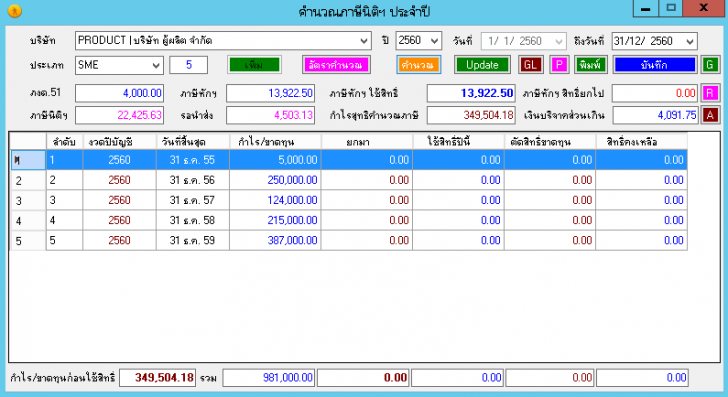Click the ยกมา column header

367,142
